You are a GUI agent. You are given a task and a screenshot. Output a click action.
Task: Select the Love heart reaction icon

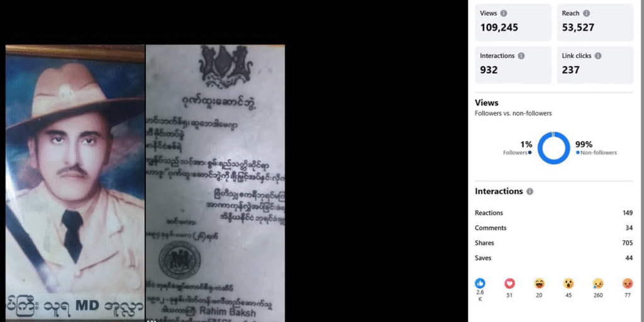tap(509, 284)
